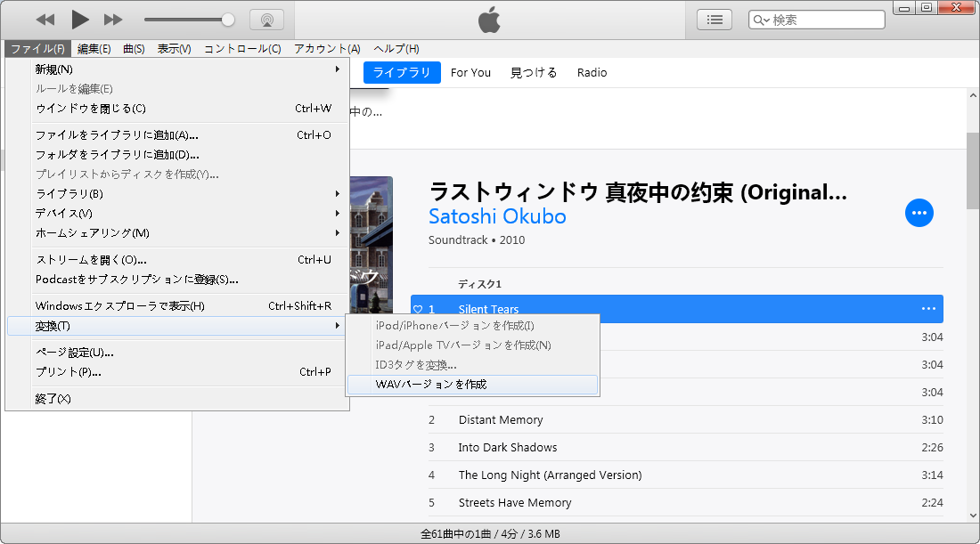Click the album cover artwork
Viewport: 980px width, 544px height.
coord(372,245)
